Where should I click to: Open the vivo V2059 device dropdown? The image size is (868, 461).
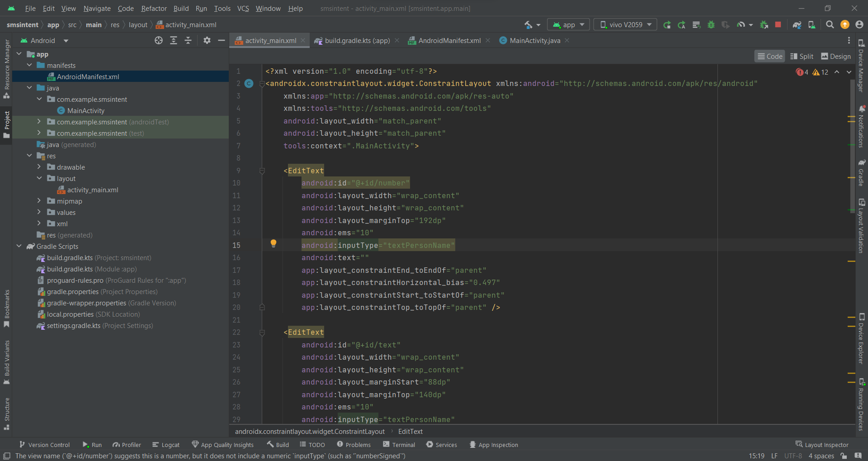pyautogui.click(x=625, y=24)
